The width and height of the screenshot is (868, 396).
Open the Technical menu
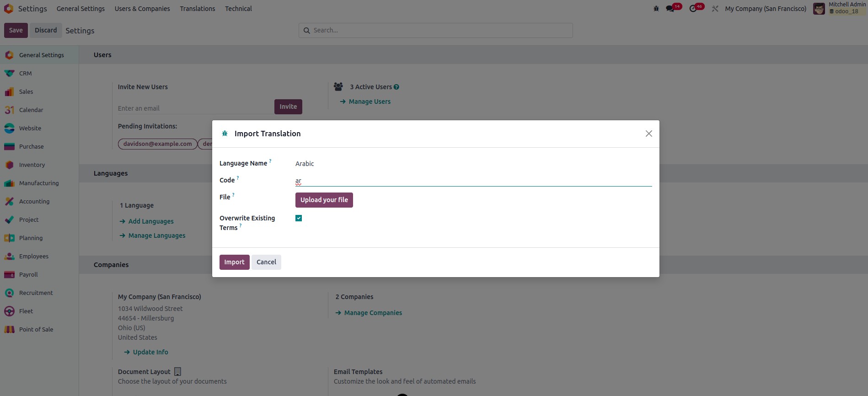click(x=238, y=9)
